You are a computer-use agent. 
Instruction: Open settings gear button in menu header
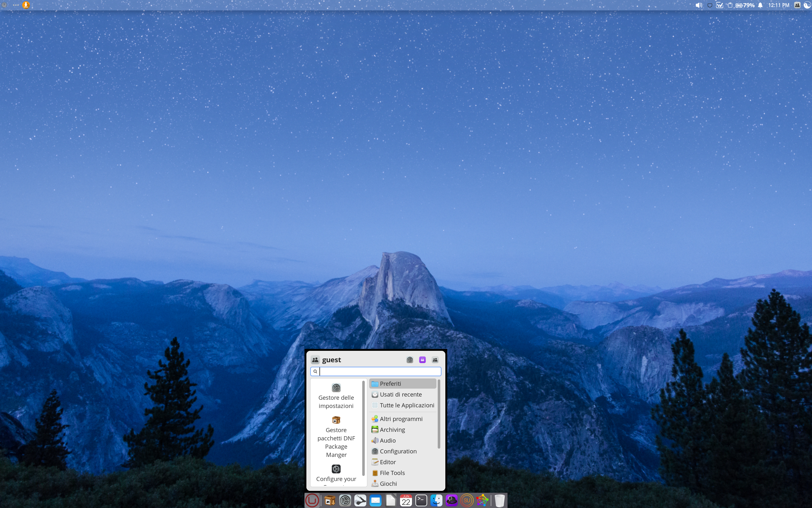[x=410, y=360]
